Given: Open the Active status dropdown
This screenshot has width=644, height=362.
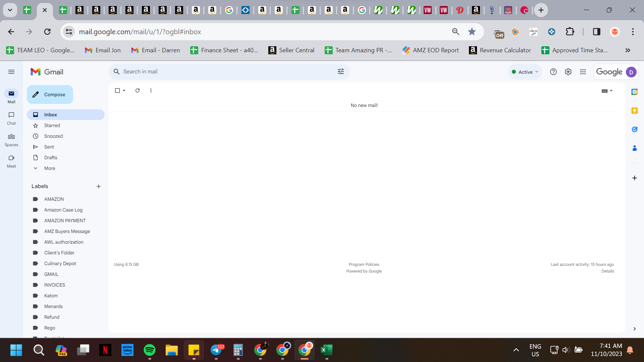Looking at the screenshot, I should tap(525, 72).
